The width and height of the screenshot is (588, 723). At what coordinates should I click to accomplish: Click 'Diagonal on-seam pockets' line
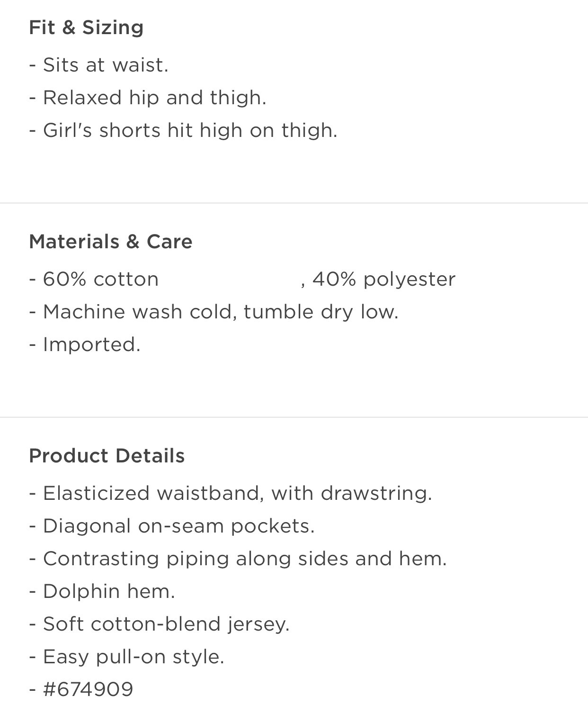(172, 526)
